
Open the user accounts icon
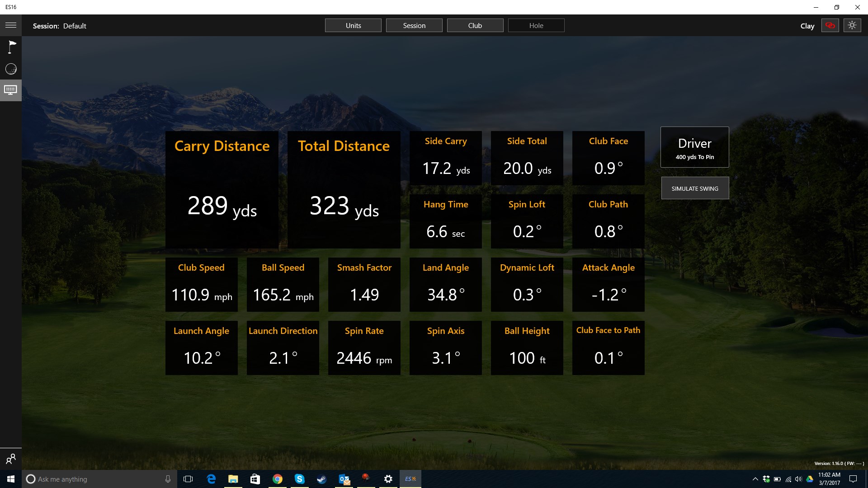(11, 459)
